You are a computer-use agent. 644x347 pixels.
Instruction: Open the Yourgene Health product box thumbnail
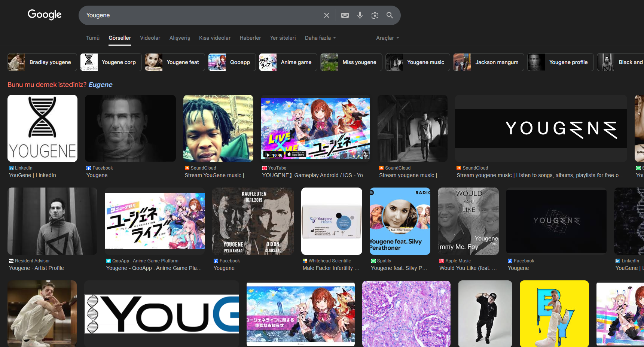coord(332,221)
